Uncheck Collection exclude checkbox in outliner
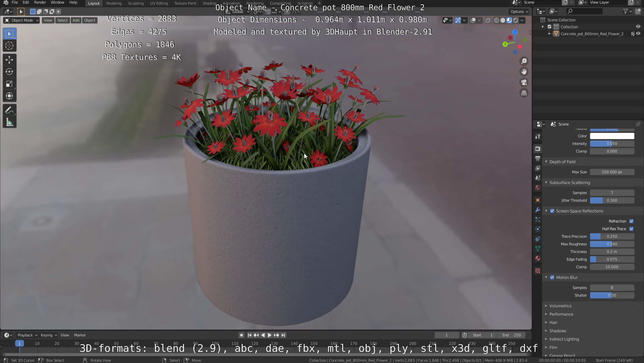The image size is (644, 363). pyautogui.click(x=549, y=27)
